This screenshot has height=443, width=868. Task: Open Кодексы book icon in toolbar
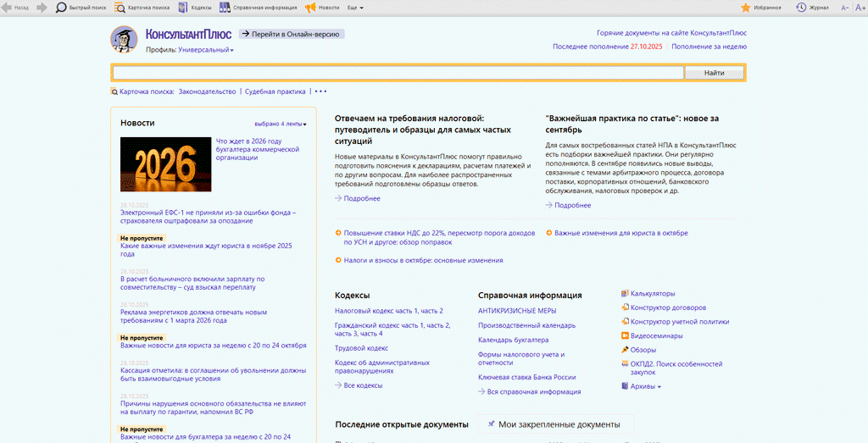point(183,8)
